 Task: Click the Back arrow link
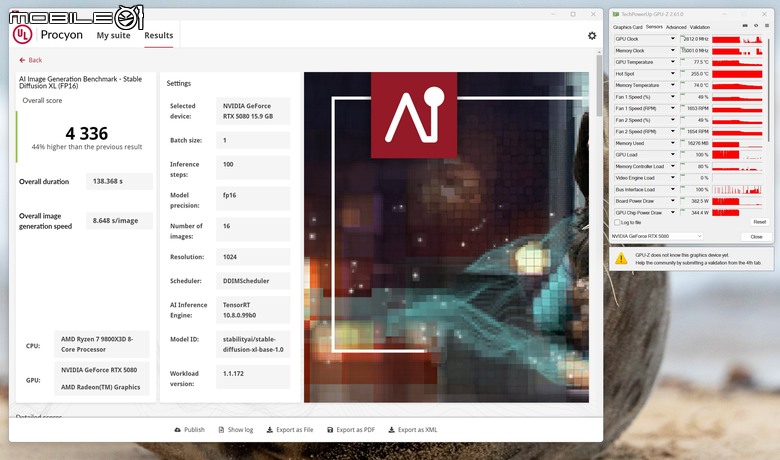click(30, 60)
